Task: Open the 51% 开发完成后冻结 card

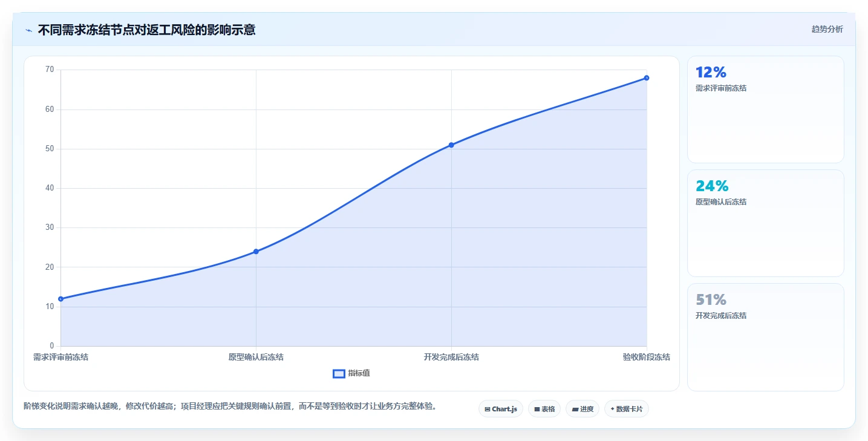Action: point(765,337)
